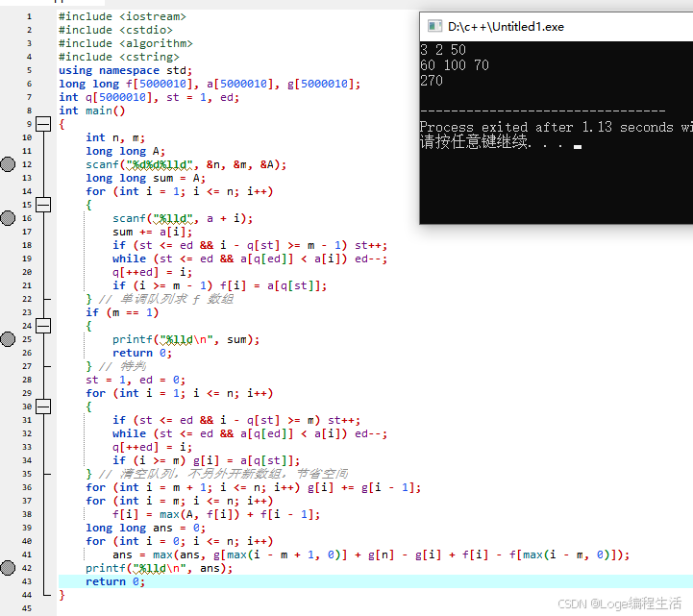Screen dimensions: 693x616
Task: Click the 'g[i] += g[i - 1];' loop on line 36
Action: pyautogui.click(x=253, y=487)
